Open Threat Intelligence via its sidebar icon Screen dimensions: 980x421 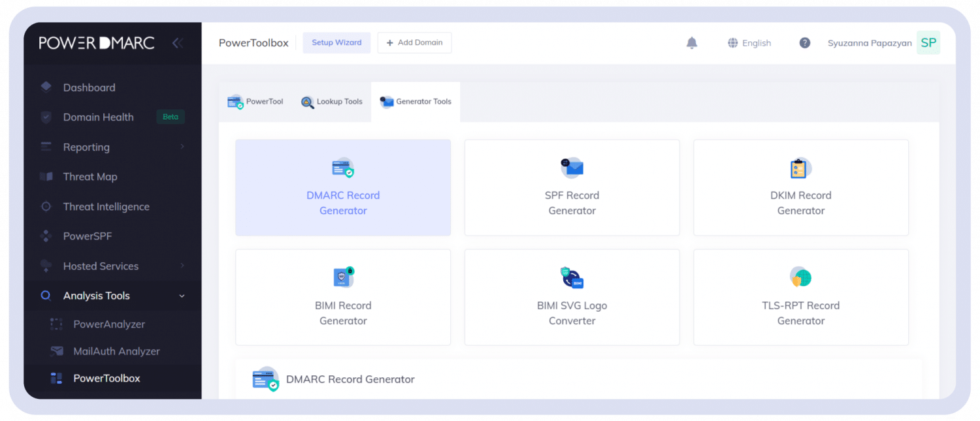coord(46,206)
